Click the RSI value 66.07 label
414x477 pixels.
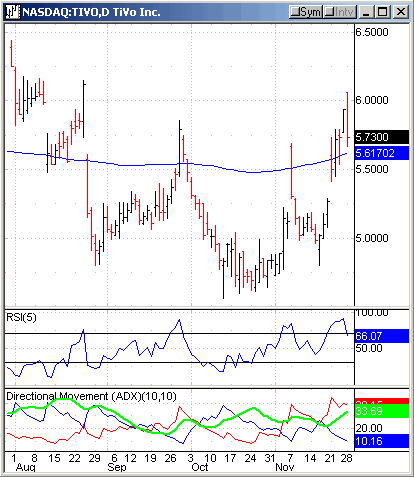point(382,336)
